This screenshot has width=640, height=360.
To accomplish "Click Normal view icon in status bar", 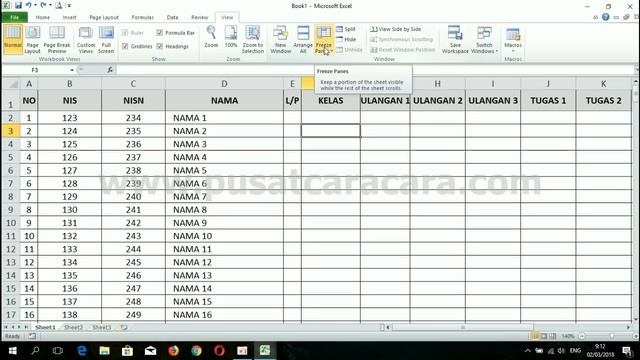I will [535, 336].
